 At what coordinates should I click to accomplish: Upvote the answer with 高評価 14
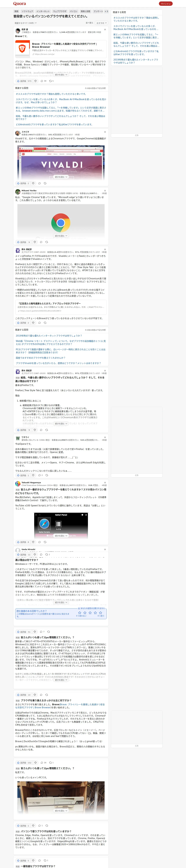coord(24,695)
